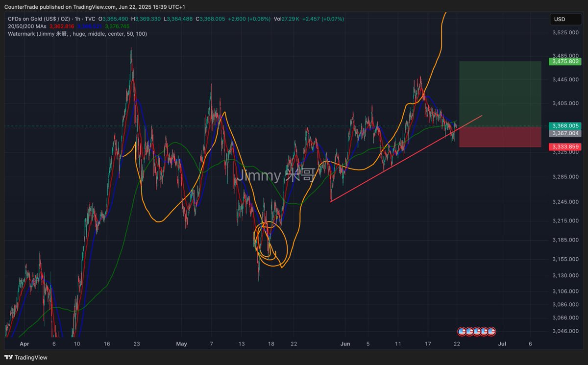Click price axis label 3,185.000

click(x=566, y=240)
